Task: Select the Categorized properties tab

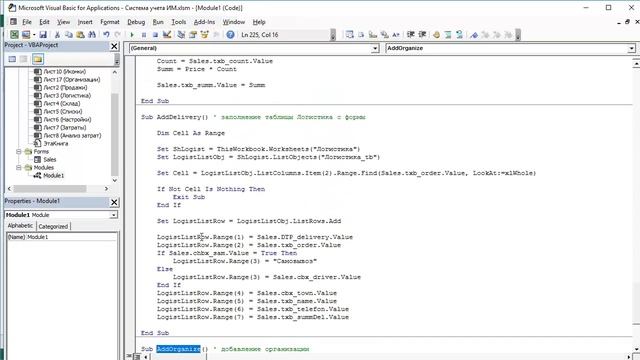Action: point(53,226)
